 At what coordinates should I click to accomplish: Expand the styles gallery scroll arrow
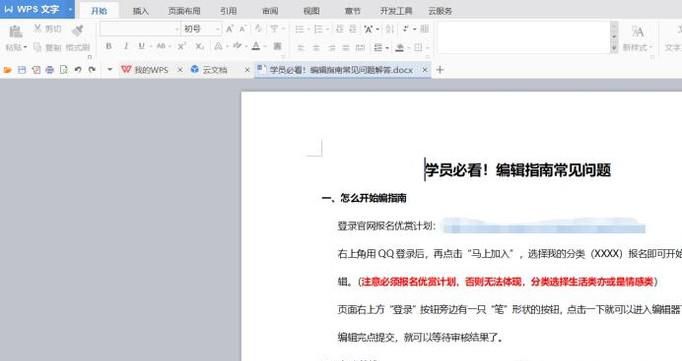coord(614,48)
